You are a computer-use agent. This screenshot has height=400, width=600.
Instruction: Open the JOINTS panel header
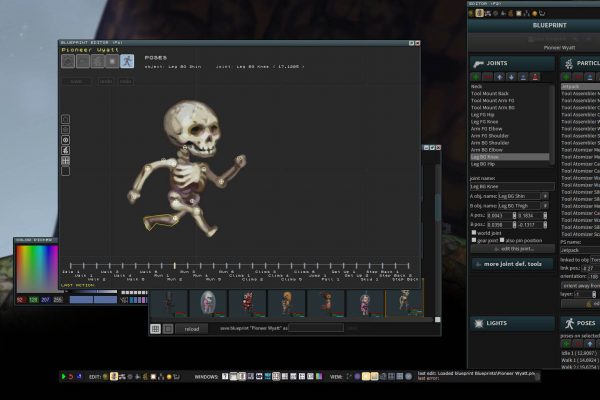click(512, 63)
